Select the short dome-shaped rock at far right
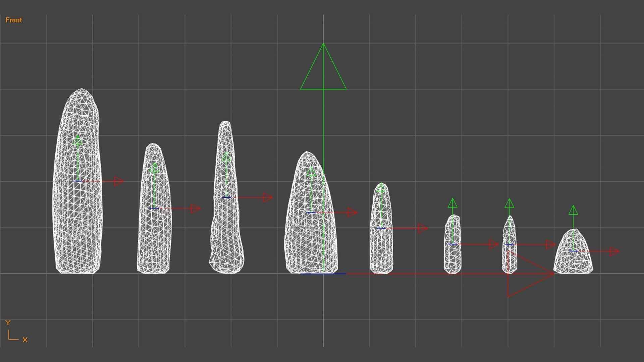644x362 pixels. (573, 251)
